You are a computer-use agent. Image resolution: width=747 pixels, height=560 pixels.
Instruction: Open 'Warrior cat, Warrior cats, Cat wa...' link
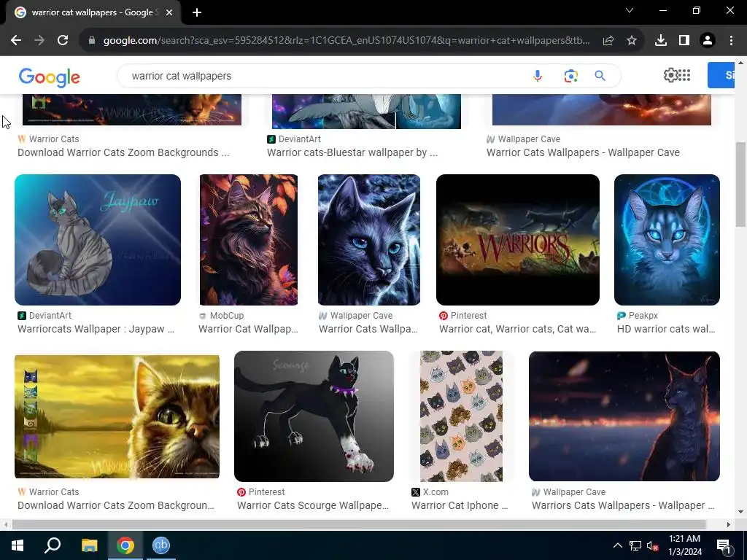(x=517, y=329)
